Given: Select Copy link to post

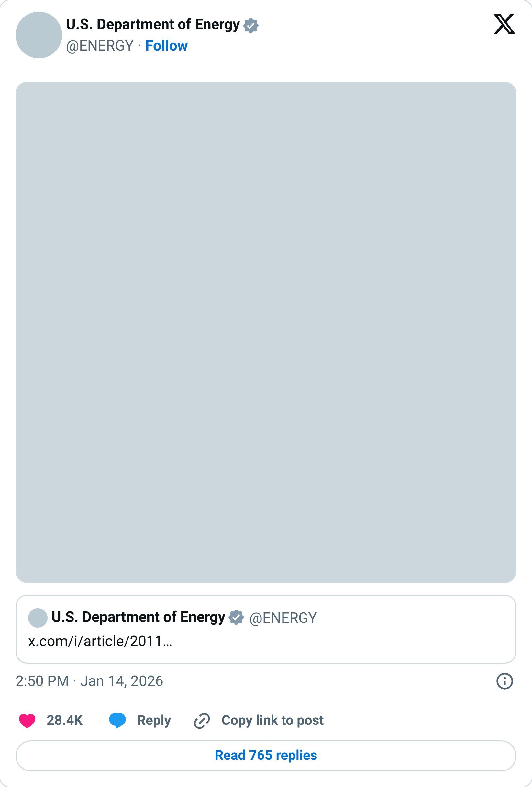Looking at the screenshot, I should (272, 721).
